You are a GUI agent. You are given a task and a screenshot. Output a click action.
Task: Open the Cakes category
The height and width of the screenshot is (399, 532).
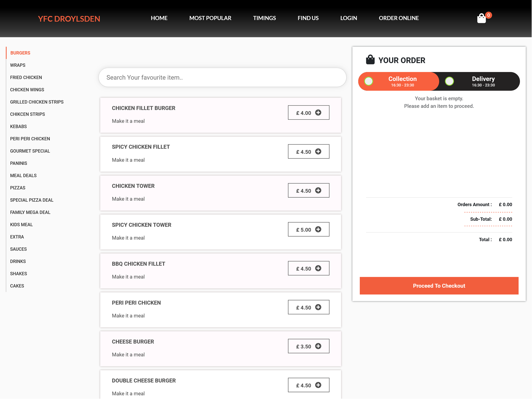pos(17,286)
